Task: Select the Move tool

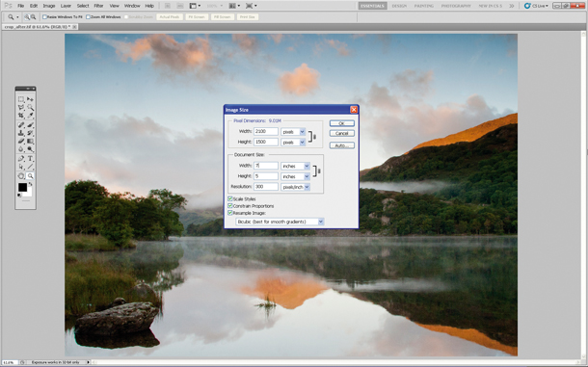Action: [31, 99]
